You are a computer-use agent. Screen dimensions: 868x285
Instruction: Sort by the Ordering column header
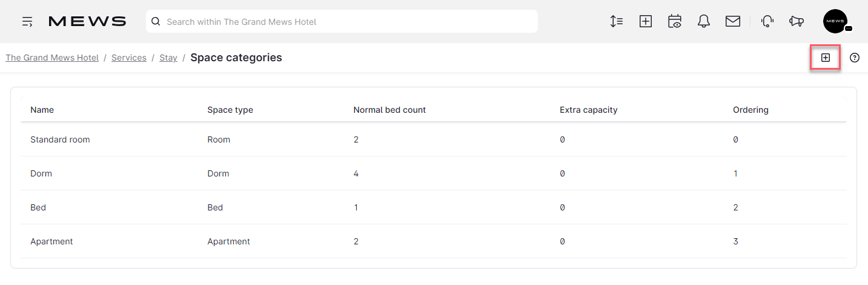click(x=750, y=110)
